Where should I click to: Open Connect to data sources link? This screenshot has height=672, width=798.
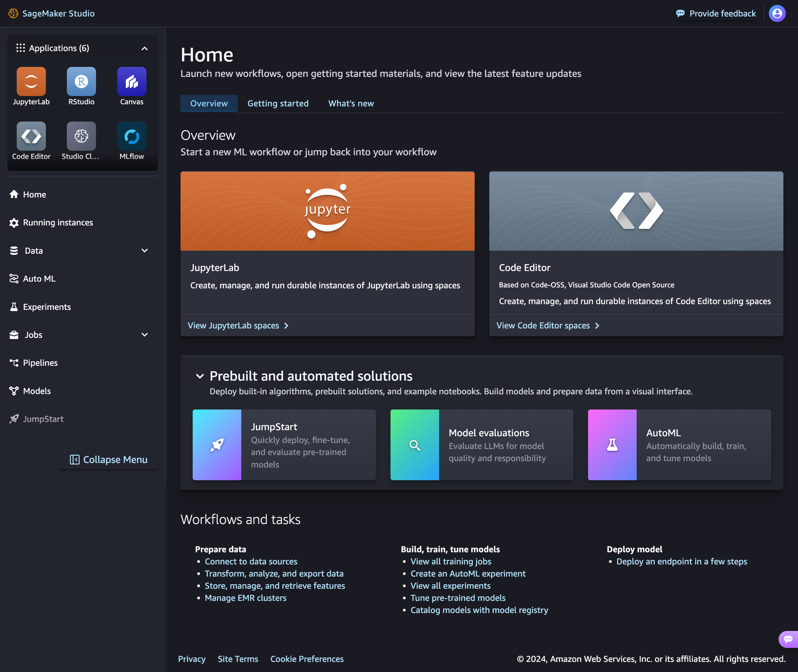tap(251, 562)
